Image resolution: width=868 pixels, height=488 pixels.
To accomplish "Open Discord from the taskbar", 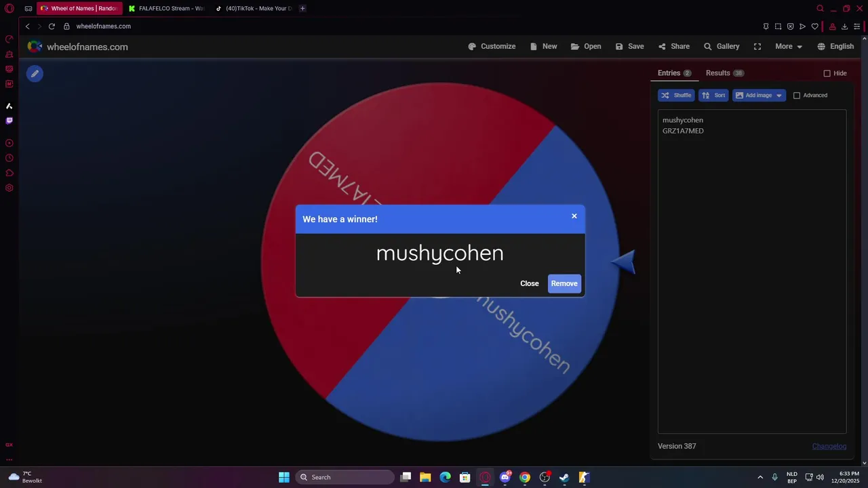I will tap(505, 477).
